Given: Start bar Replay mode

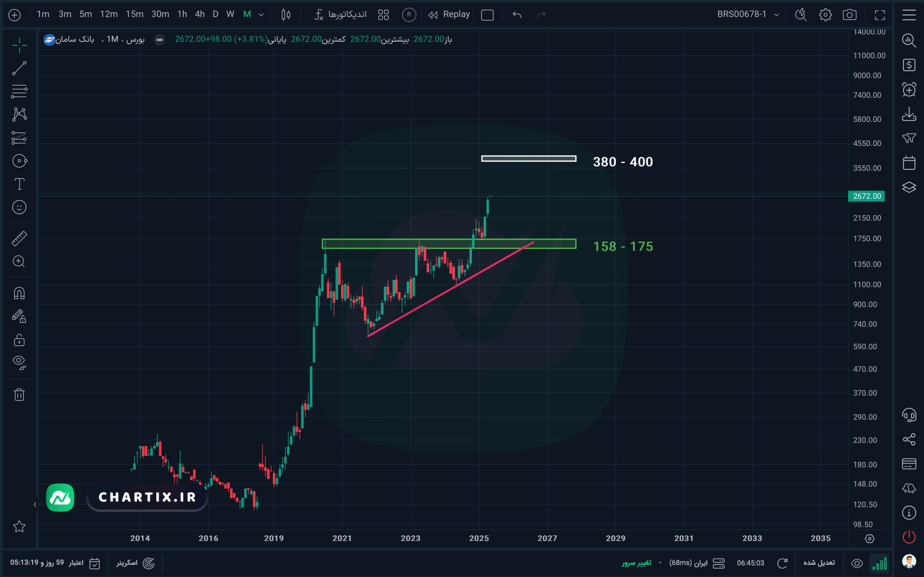Looking at the screenshot, I should tap(449, 14).
